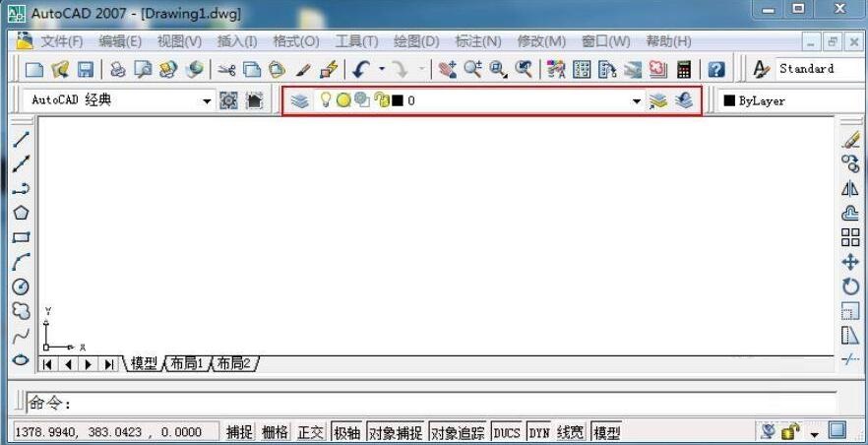Switch to the 布局2 tab
Viewport: 868px width, 445px height.
click(233, 363)
